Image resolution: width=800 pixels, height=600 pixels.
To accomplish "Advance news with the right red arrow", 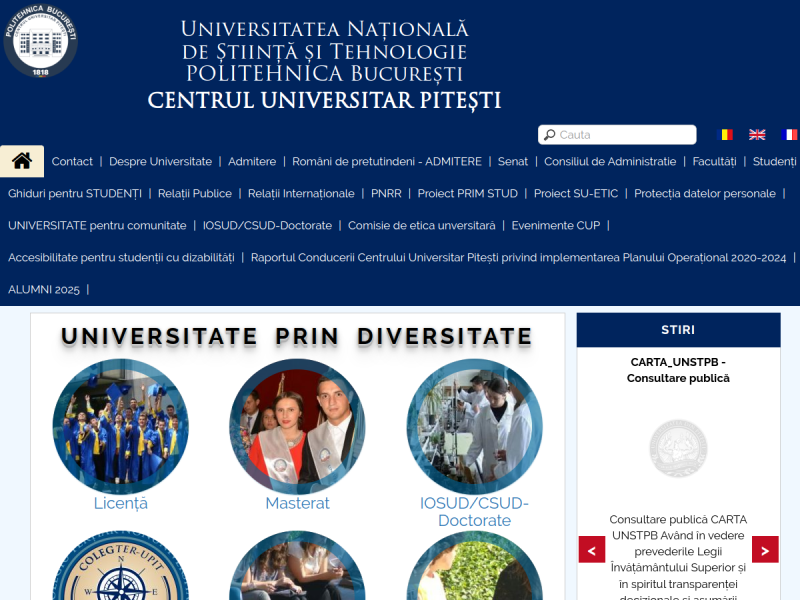I will tap(764, 549).
